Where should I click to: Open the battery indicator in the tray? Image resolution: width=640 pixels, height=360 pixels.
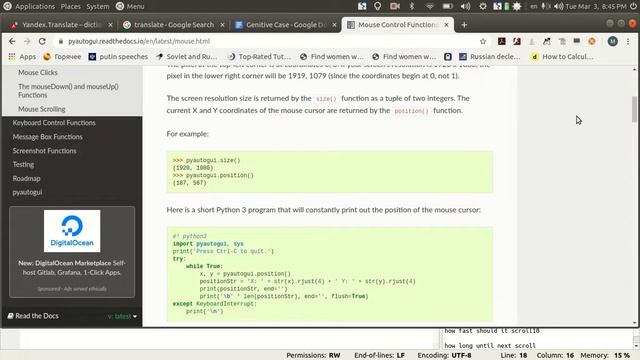(x=448, y=6)
